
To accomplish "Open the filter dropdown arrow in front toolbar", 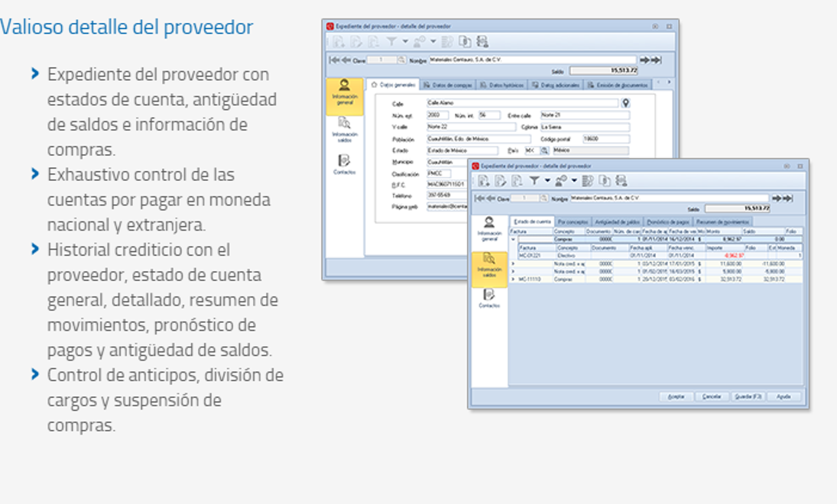I will tap(547, 181).
